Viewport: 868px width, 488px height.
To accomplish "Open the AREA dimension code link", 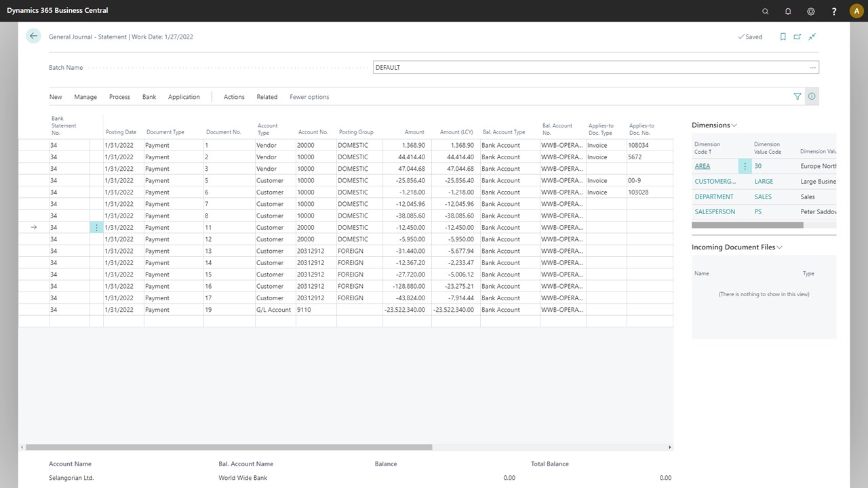I will coord(703,166).
